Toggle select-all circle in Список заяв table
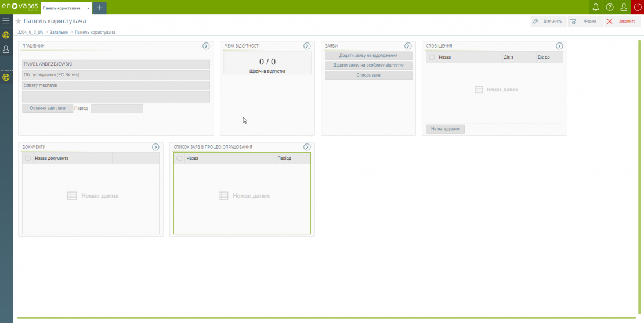Viewport: 644px width, 323px height. click(x=179, y=158)
